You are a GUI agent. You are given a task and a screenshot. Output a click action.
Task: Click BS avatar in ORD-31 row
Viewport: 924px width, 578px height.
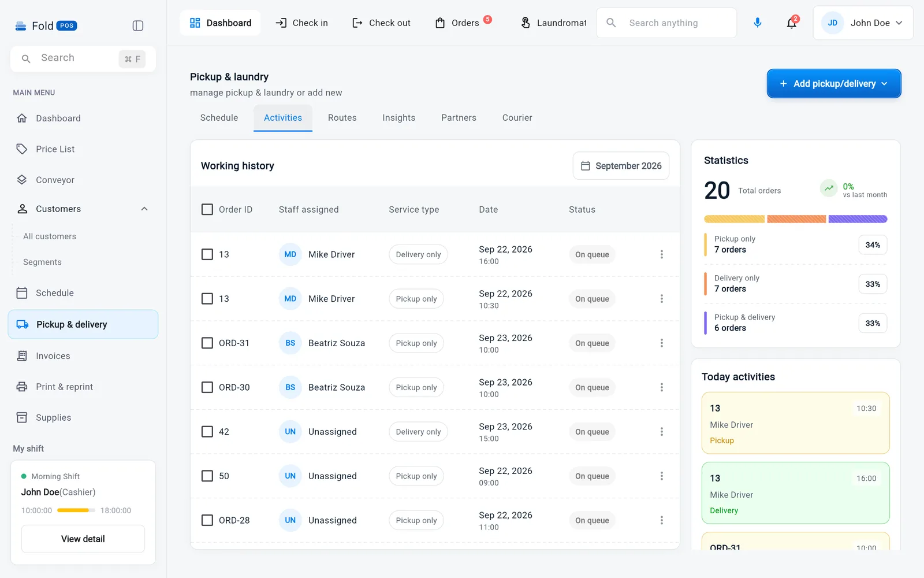click(x=290, y=343)
